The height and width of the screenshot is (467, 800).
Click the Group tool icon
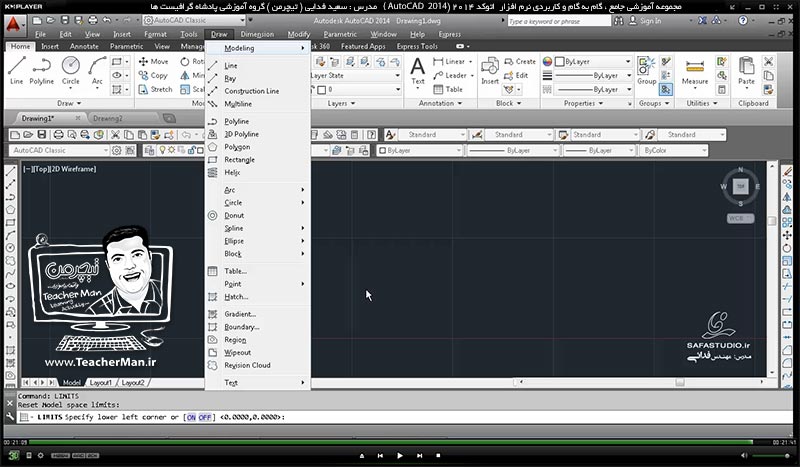pyautogui.click(x=646, y=70)
